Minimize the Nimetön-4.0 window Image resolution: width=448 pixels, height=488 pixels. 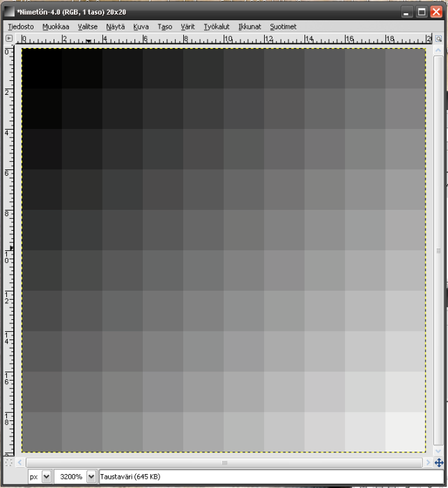click(x=405, y=12)
